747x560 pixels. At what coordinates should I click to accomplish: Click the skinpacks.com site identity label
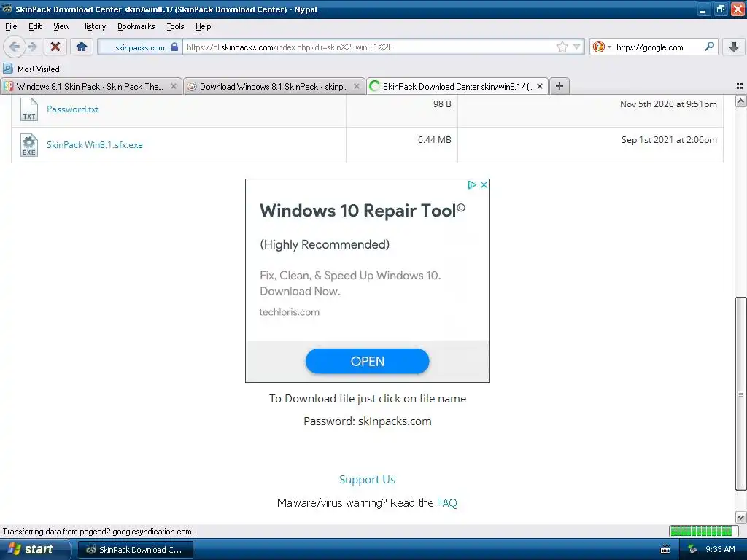139,47
